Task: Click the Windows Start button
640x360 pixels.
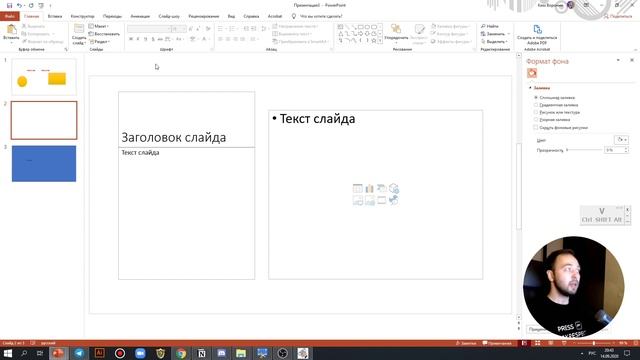Action: (x=8, y=353)
